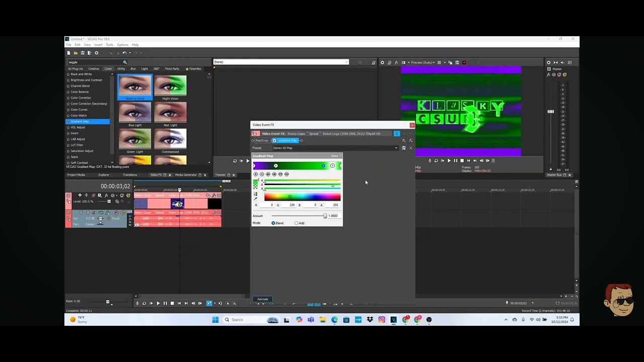The width and height of the screenshot is (644, 362).
Task: Create a new project from main toolbar
Action: tap(69, 53)
